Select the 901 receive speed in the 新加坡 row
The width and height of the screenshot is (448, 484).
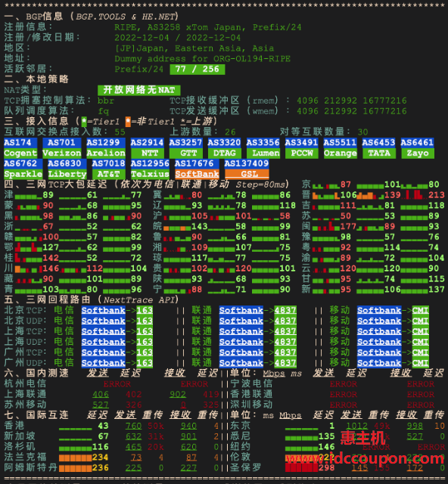pos(188,436)
